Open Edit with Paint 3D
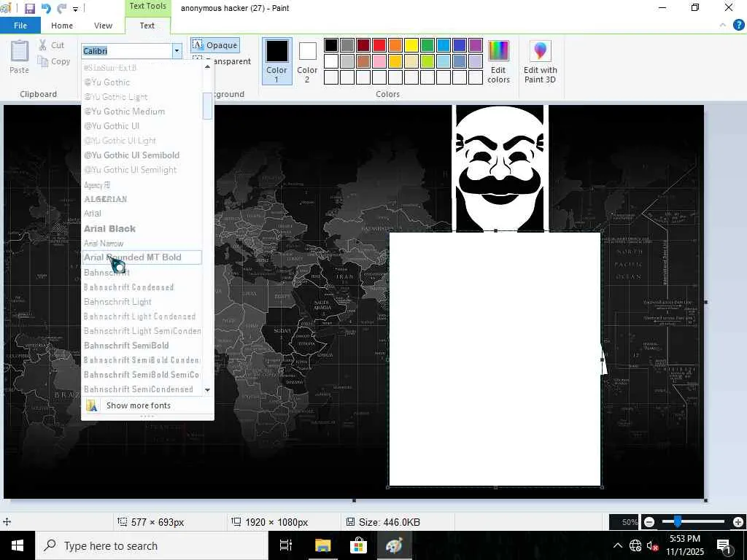This screenshot has width=747, height=560. pyautogui.click(x=540, y=61)
